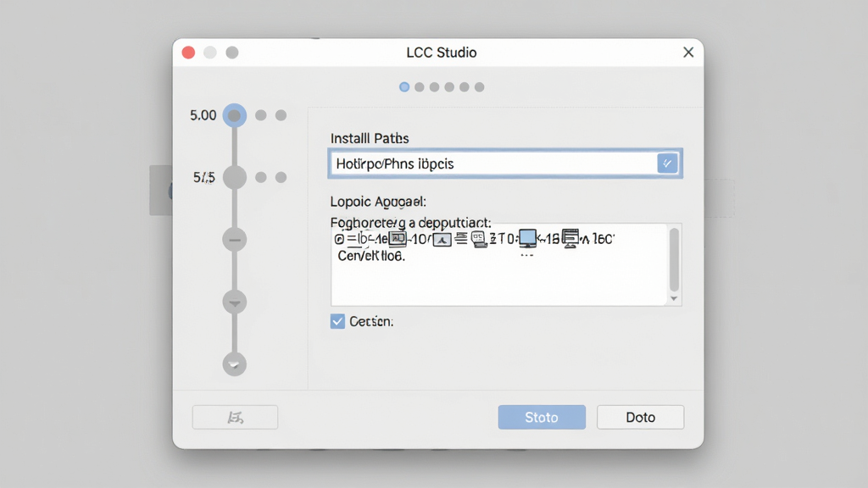The image size is (868, 488).
Task: Click the text box vertical scrollbar thumb
Action: (x=674, y=259)
